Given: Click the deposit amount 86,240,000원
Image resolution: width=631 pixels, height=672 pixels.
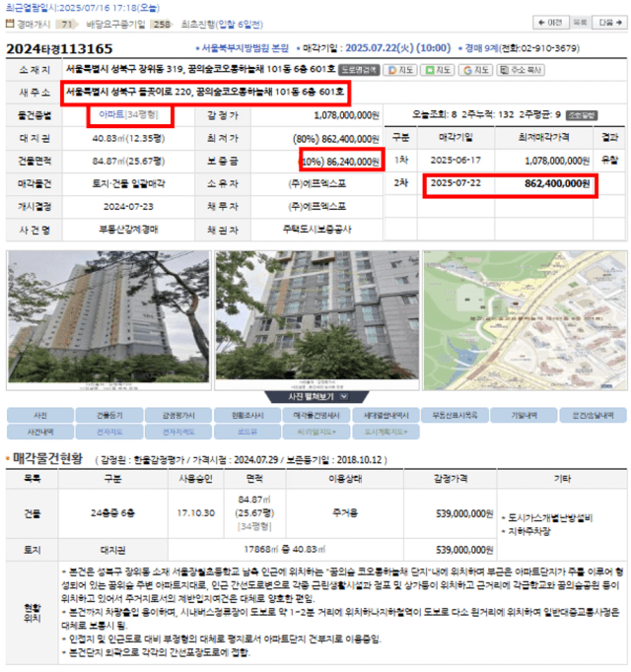Looking at the screenshot, I should (x=353, y=162).
